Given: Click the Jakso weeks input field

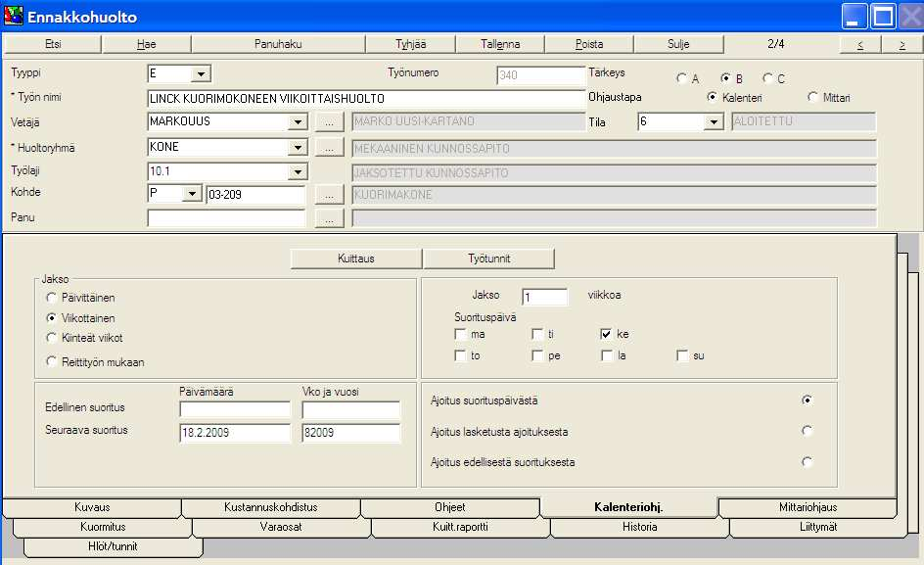Looking at the screenshot, I should [x=544, y=297].
